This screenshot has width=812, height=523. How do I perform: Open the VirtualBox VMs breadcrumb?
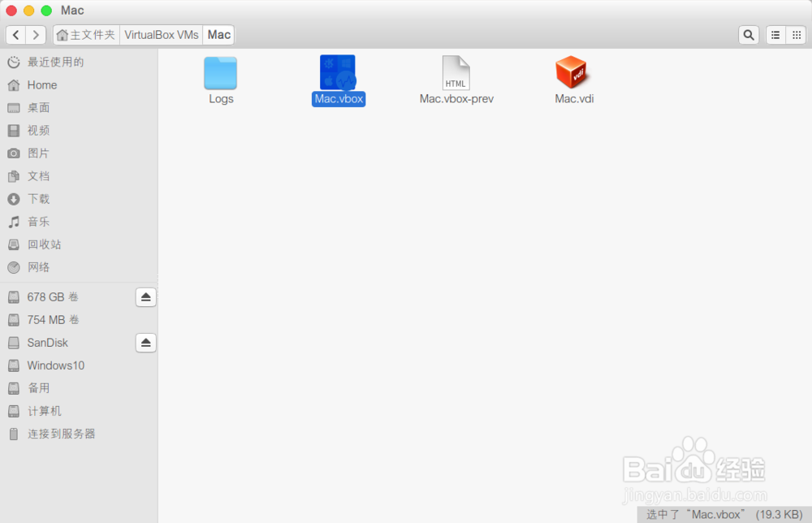(x=160, y=35)
